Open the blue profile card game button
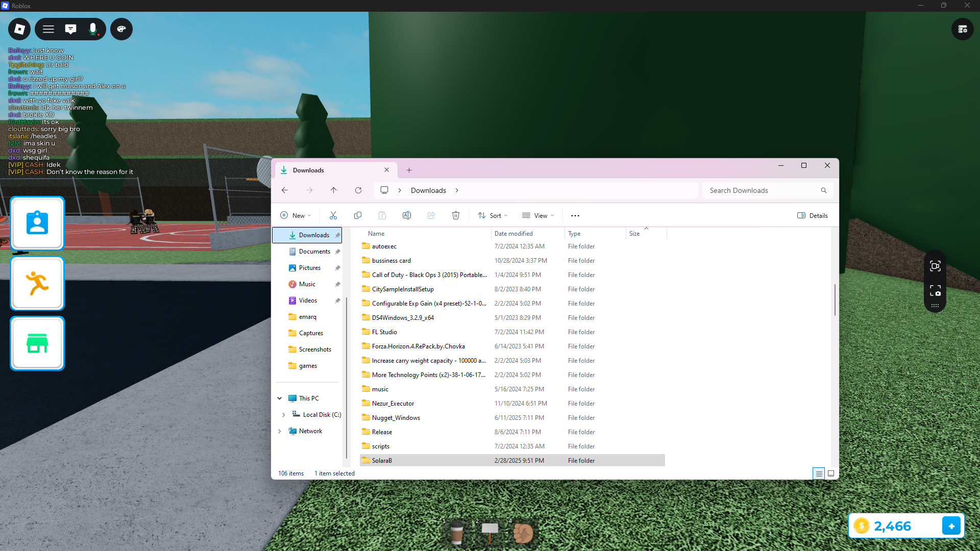980x551 pixels. [37, 223]
